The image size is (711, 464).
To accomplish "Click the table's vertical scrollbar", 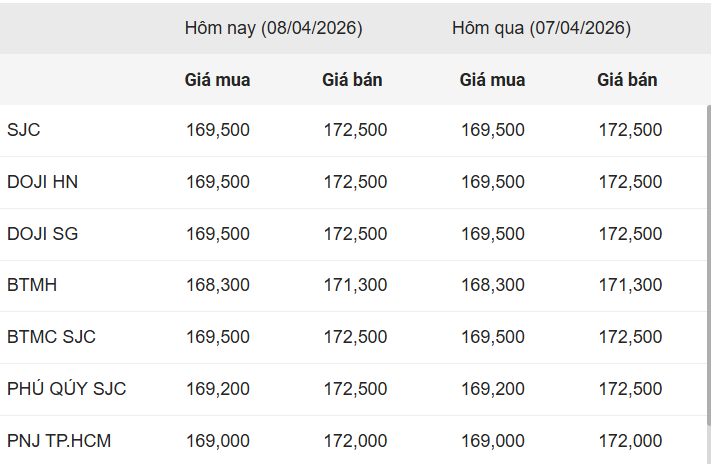I will [708, 270].
